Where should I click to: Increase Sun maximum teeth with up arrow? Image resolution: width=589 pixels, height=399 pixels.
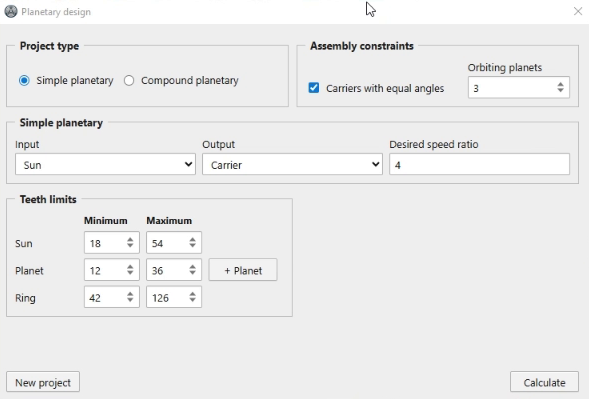click(x=192, y=239)
